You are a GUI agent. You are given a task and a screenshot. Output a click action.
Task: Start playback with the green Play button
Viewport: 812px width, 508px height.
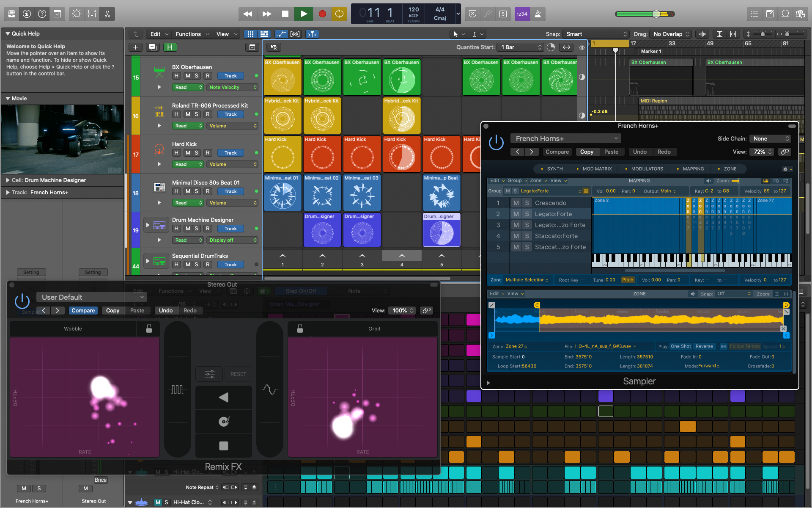(304, 14)
